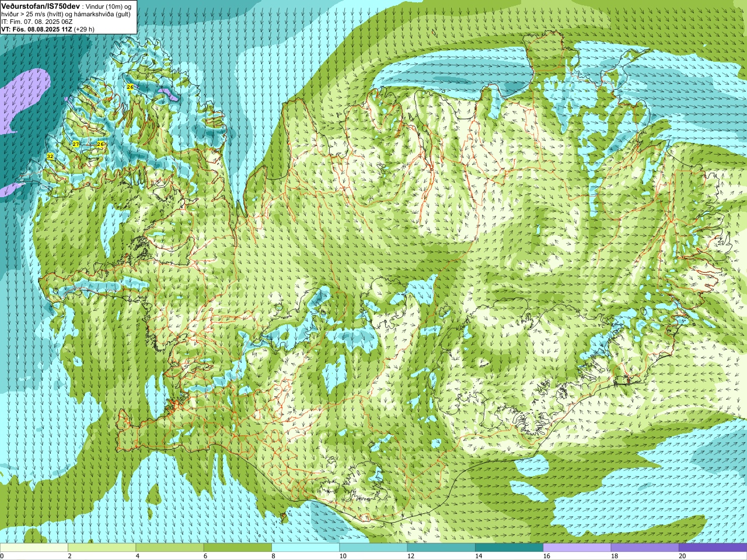
Task: Click the "Vindur (10m) og" text in header
Action: tap(109, 6)
